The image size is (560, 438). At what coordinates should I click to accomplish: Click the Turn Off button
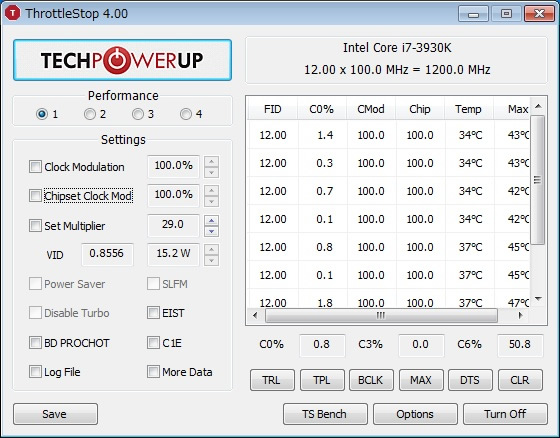(505, 414)
